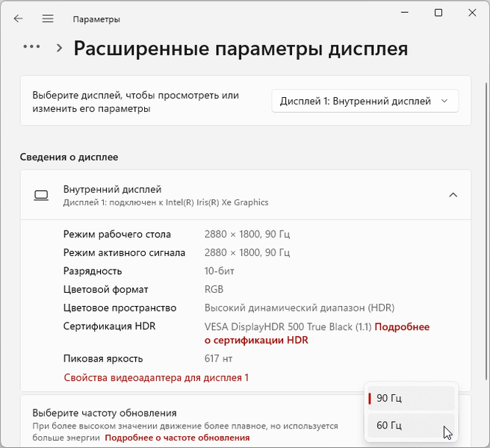Click the Цветовое пространство HDR value
Screen dimensions: 490x448
point(299,308)
